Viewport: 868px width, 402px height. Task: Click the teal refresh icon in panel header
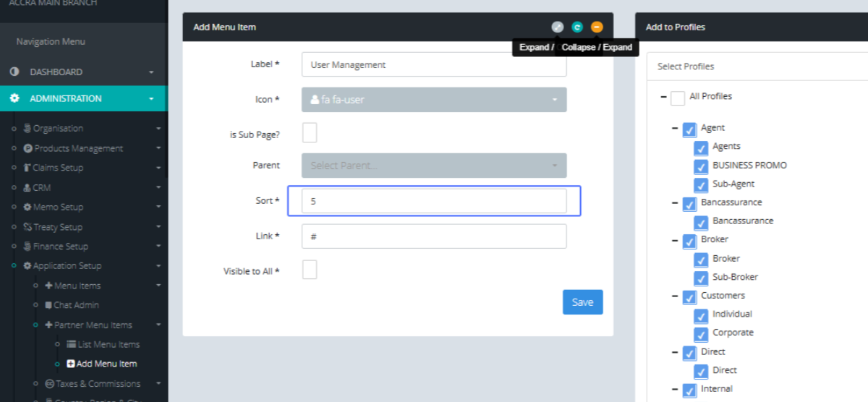point(576,27)
